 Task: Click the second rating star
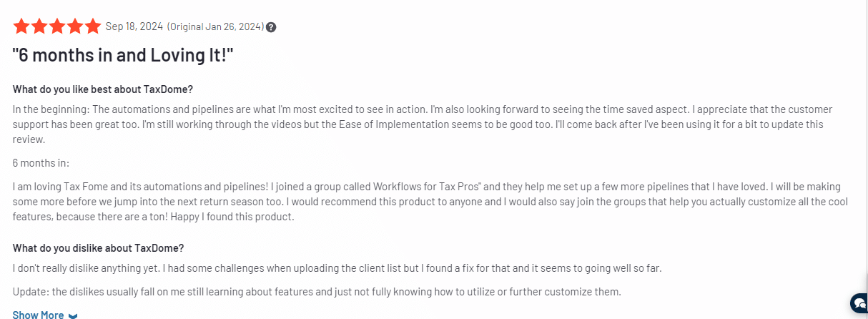[x=39, y=26]
